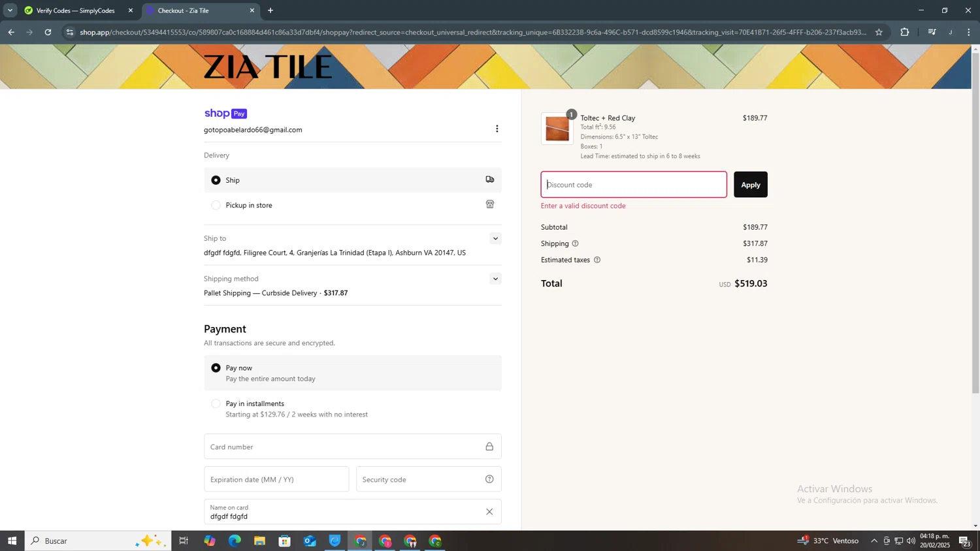View site information for shop.app
Image resolution: width=980 pixels, height=551 pixels.
(70, 32)
